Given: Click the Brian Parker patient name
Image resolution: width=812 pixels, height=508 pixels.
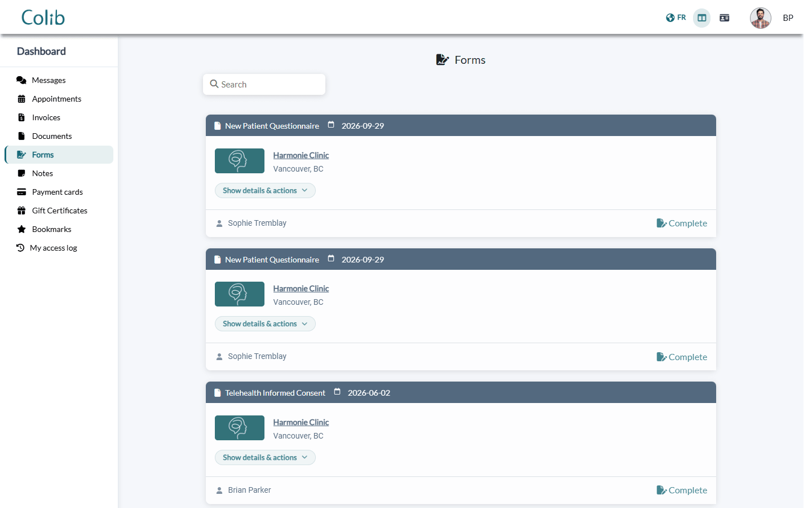Looking at the screenshot, I should (x=249, y=490).
